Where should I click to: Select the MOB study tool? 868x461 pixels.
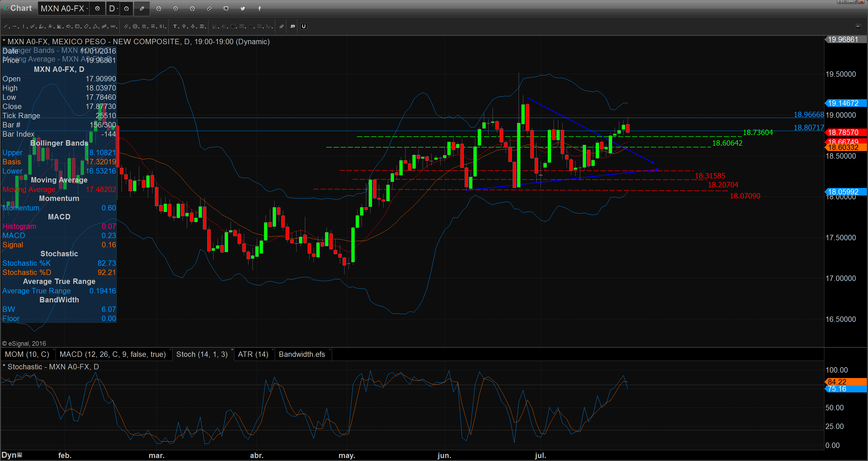coord(242,26)
